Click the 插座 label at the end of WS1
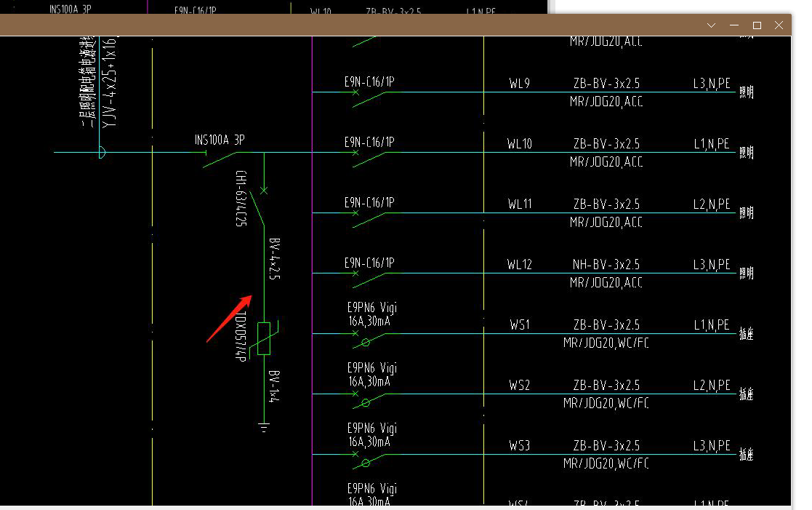Viewport: 812px width, 510px height. [x=747, y=334]
